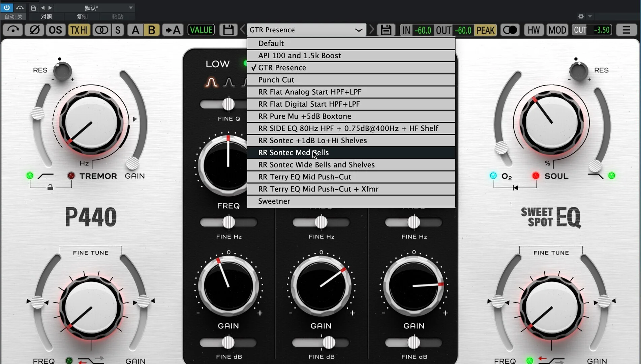Open the hamburger menu icon
The image size is (641, 364).
626,30
